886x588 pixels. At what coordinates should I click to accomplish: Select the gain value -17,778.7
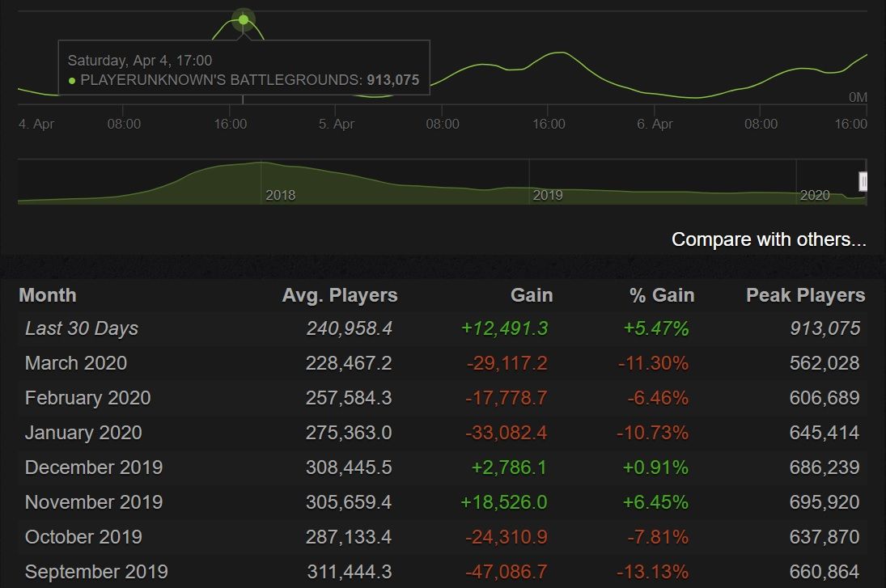pyautogui.click(x=507, y=398)
